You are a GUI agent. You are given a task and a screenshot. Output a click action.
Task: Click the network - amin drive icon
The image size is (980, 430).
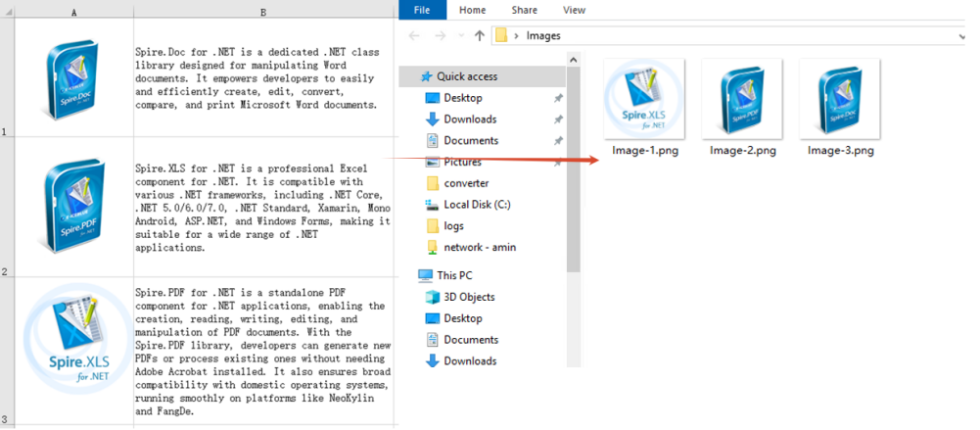pos(432,247)
